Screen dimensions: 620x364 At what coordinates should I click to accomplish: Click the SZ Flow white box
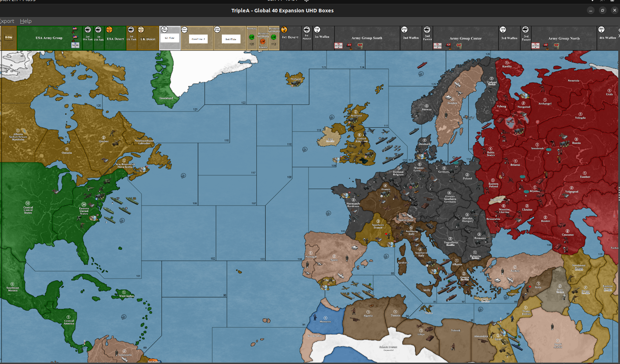170,38
